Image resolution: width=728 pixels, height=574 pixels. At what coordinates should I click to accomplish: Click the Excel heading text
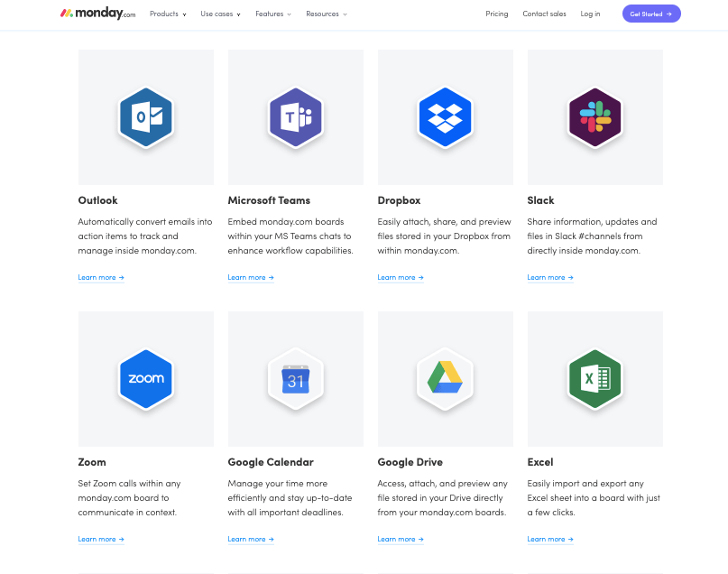pyautogui.click(x=540, y=462)
